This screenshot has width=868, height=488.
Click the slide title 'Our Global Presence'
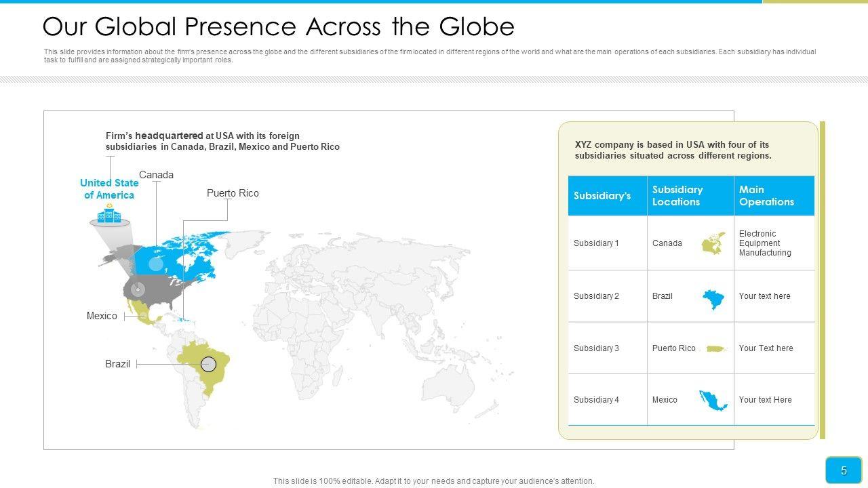point(278,26)
